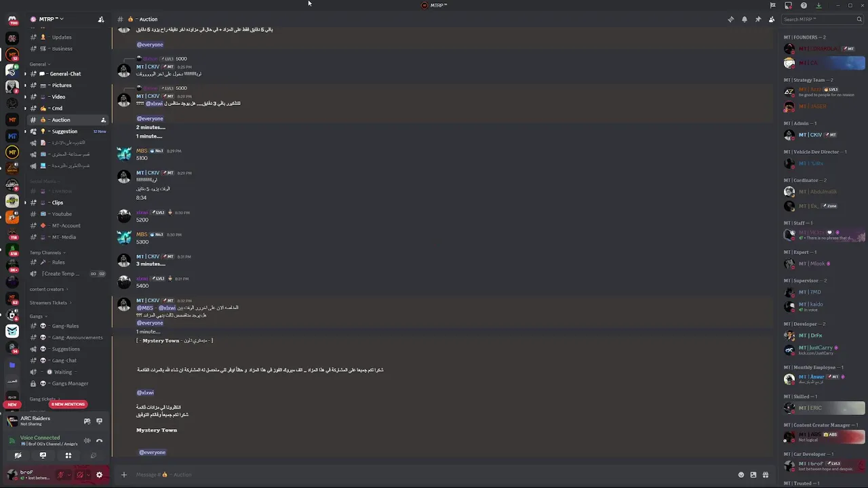Jump to the 8 New Mentions
The image size is (868, 488).
[x=68, y=404]
